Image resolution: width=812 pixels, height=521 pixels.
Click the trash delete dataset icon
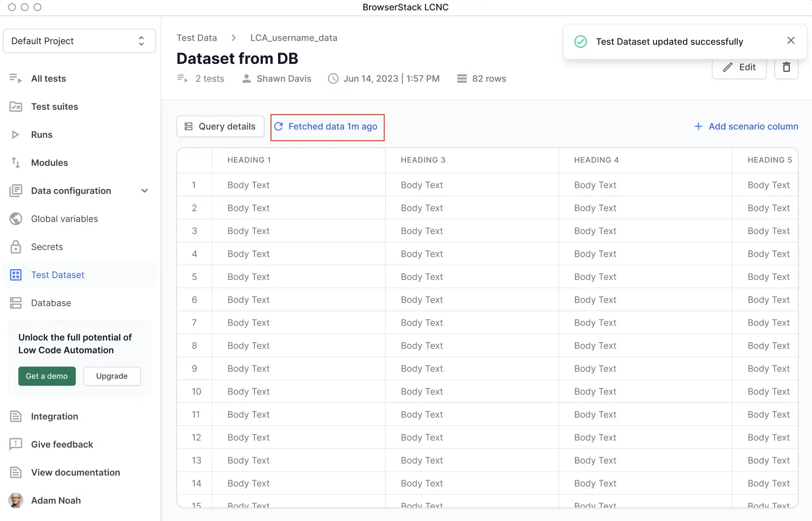click(786, 67)
